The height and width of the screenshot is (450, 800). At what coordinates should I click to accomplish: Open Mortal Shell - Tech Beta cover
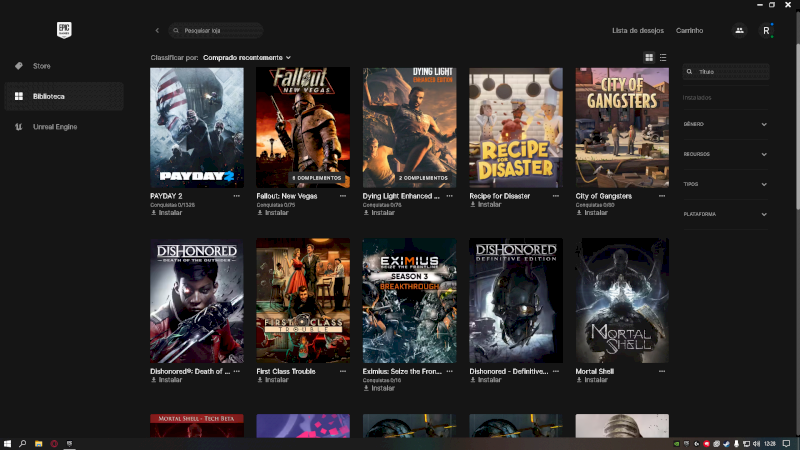tap(196, 426)
